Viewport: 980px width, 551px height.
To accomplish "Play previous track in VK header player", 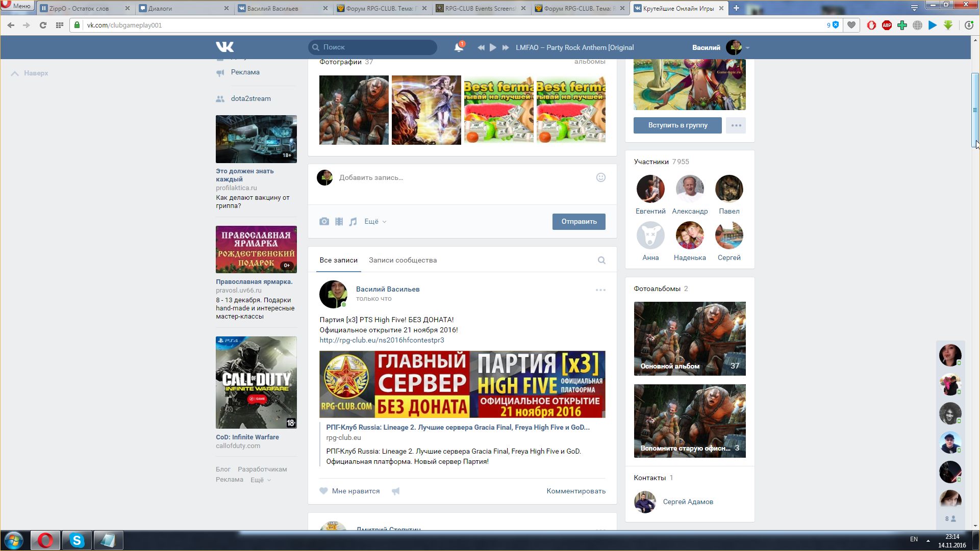I will [481, 47].
